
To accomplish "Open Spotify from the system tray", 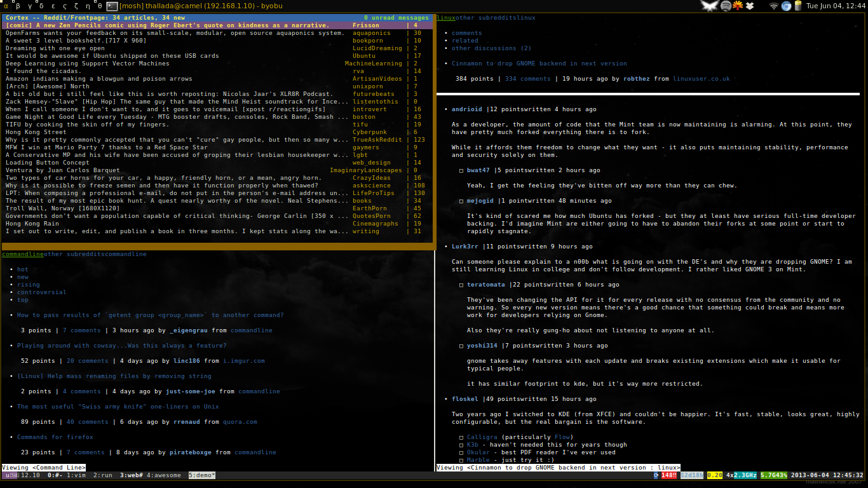I will pos(724,5).
